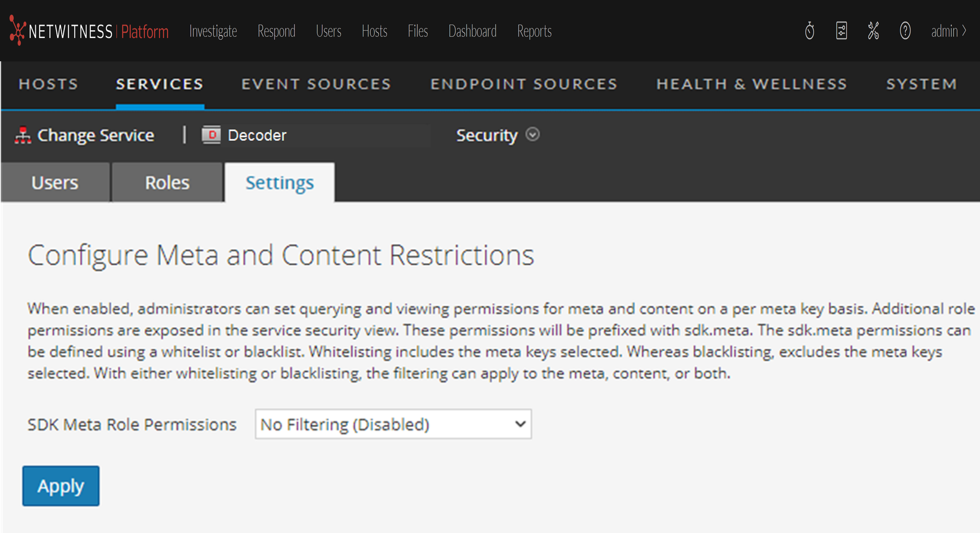Open the stopwatch jobs icon

809,31
